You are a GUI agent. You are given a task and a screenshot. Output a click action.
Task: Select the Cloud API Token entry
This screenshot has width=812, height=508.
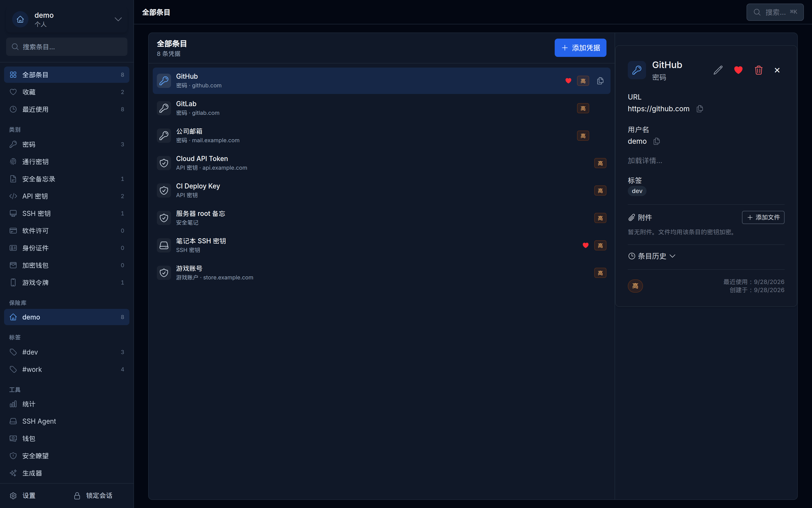[381, 163]
